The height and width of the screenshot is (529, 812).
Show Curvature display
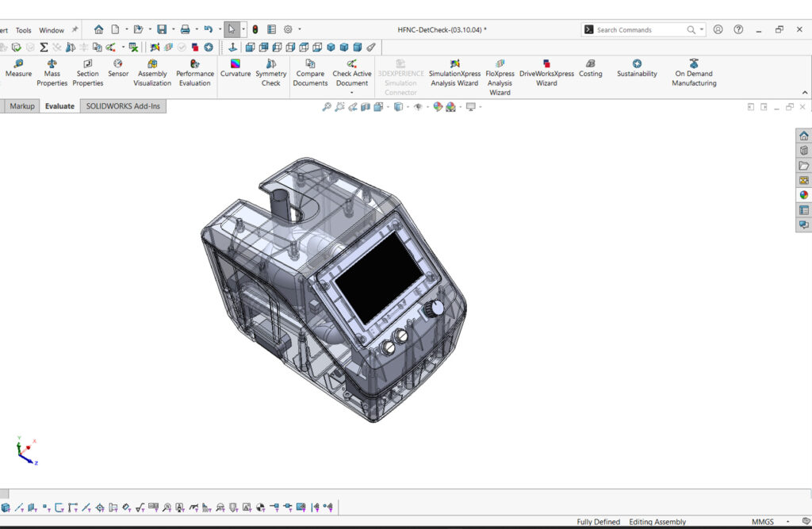235,68
